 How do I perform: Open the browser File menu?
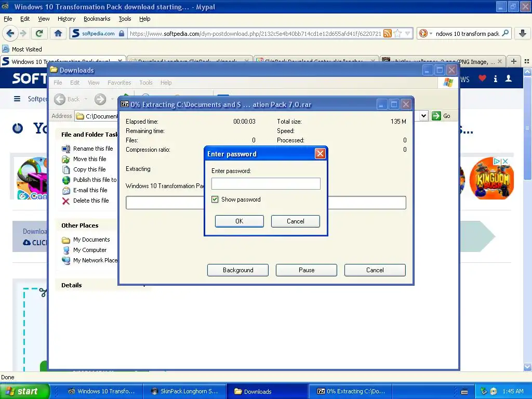pyautogui.click(x=8, y=19)
